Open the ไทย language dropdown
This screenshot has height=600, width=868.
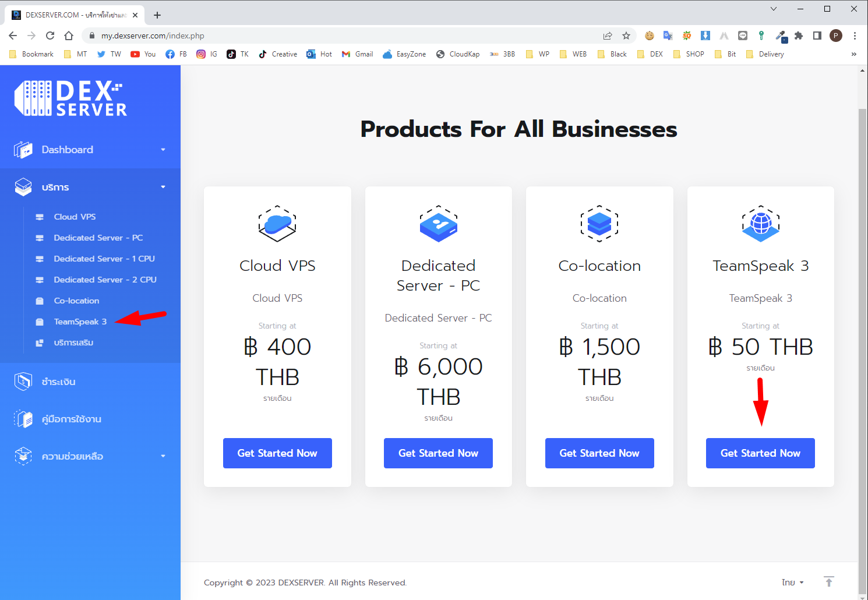pos(792,583)
